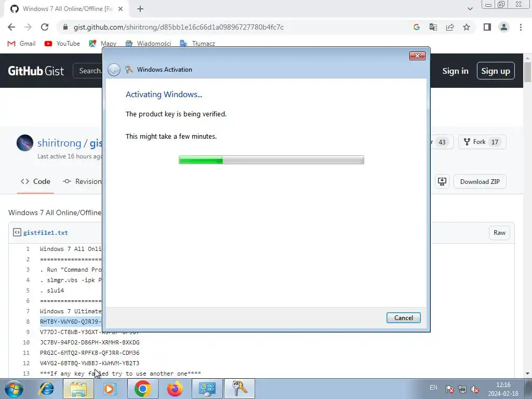Click the highlighted key on line 8
The image size is (532, 399).
(x=71, y=322)
